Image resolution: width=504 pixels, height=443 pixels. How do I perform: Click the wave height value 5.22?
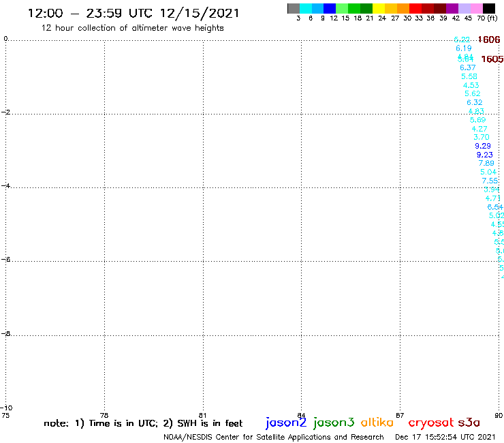tap(462, 40)
